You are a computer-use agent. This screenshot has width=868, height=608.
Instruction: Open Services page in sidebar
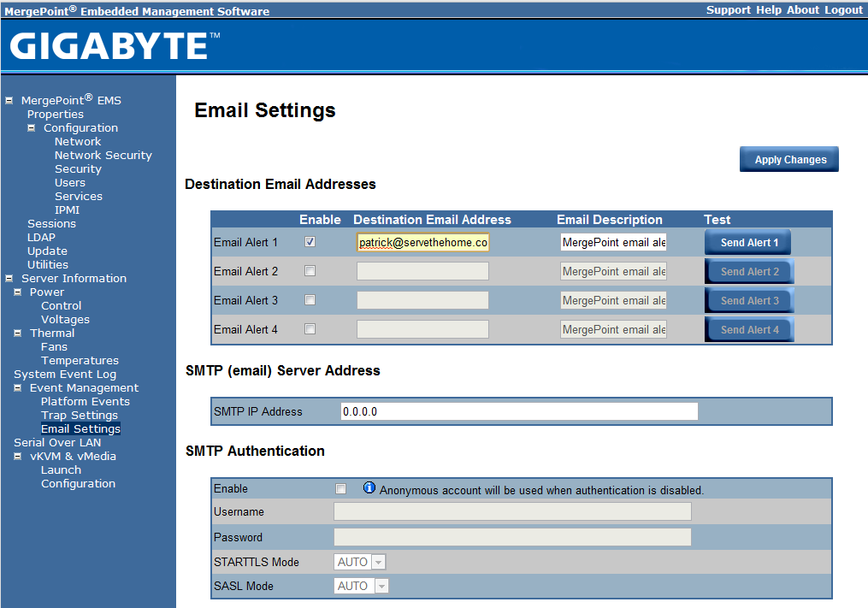[x=79, y=196]
